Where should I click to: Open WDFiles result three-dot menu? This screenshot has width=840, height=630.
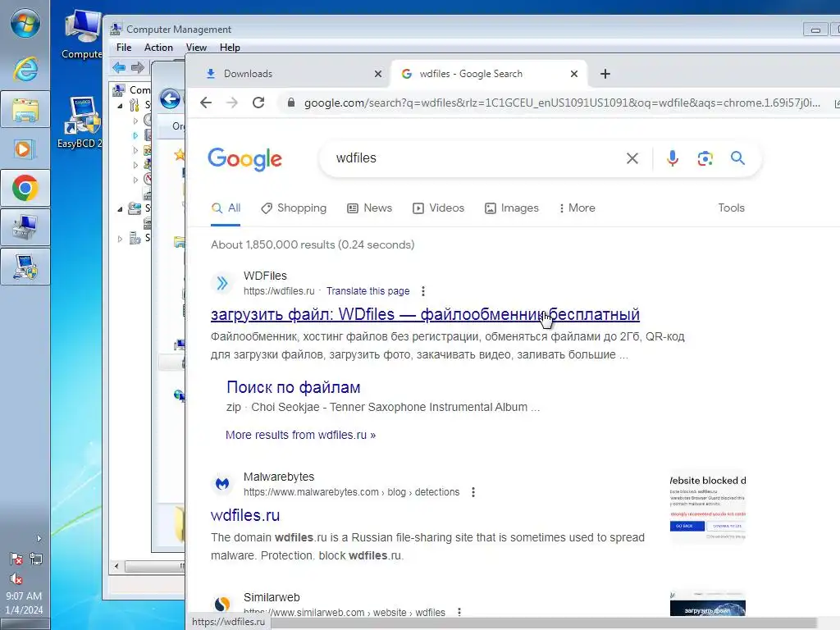click(x=423, y=291)
